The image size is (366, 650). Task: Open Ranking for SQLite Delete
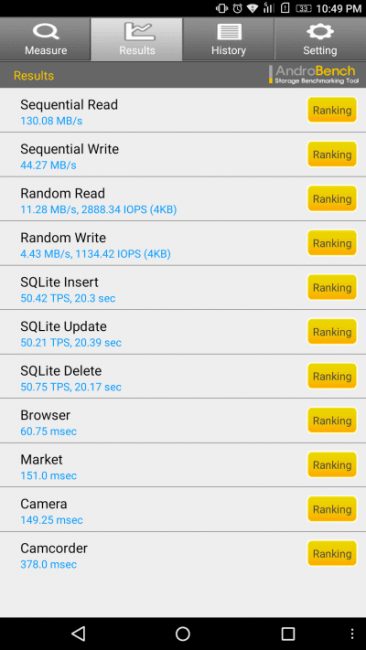[x=332, y=376]
